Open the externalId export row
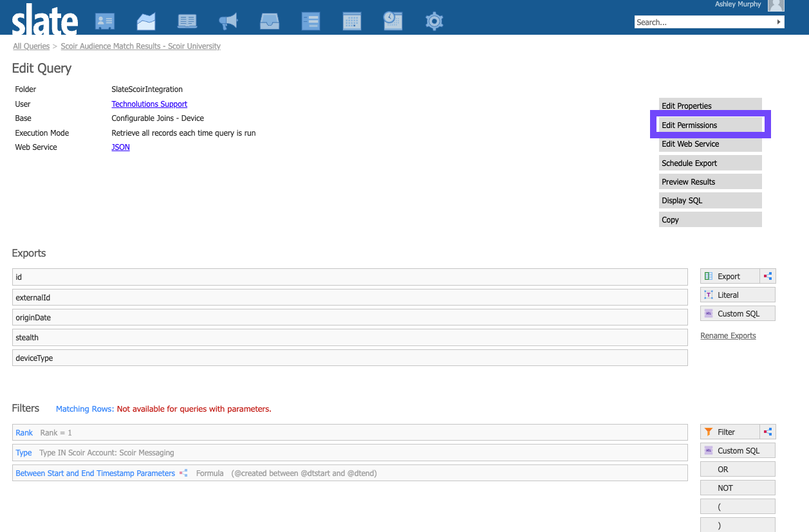This screenshot has height=532, width=809. click(x=350, y=297)
